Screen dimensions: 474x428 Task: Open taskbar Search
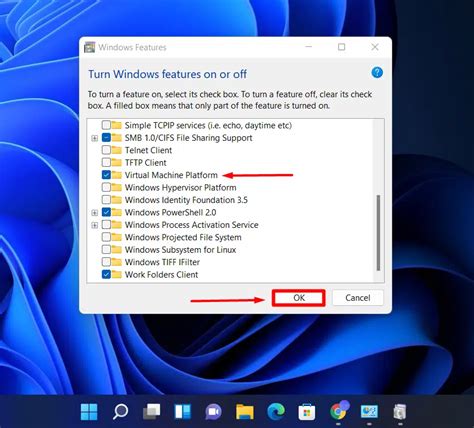pyautogui.click(x=120, y=412)
